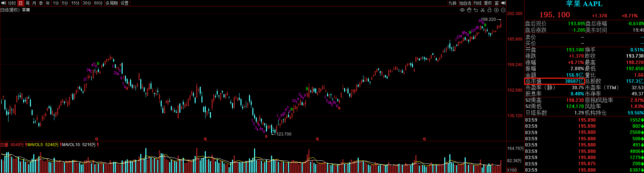Switch to the 60分 minute chart
The image size is (644, 173).
[99, 3]
